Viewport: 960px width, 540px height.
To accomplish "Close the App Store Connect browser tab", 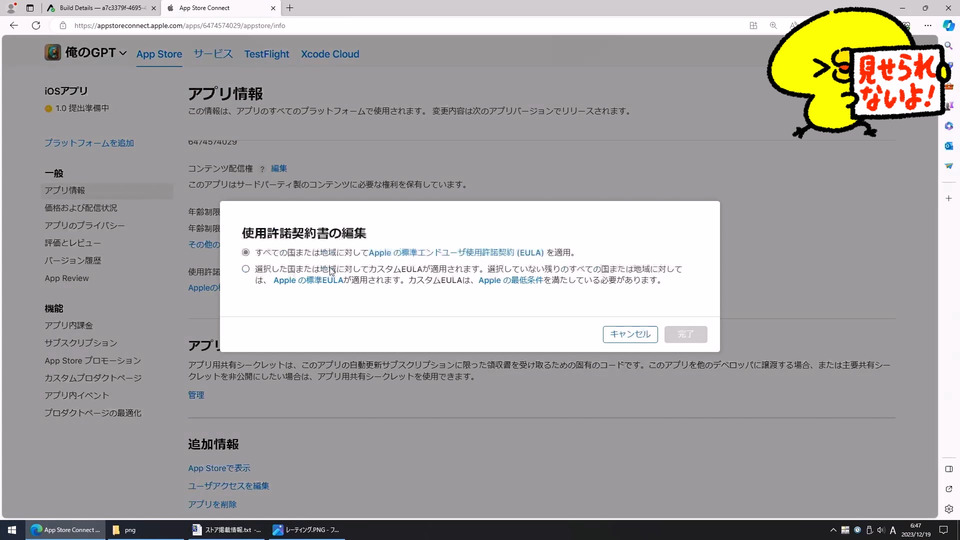I will click(273, 8).
